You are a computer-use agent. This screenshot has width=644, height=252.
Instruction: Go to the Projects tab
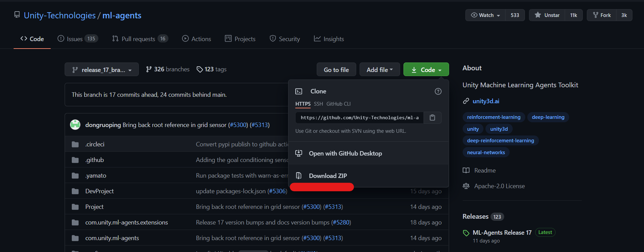point(240,39)
